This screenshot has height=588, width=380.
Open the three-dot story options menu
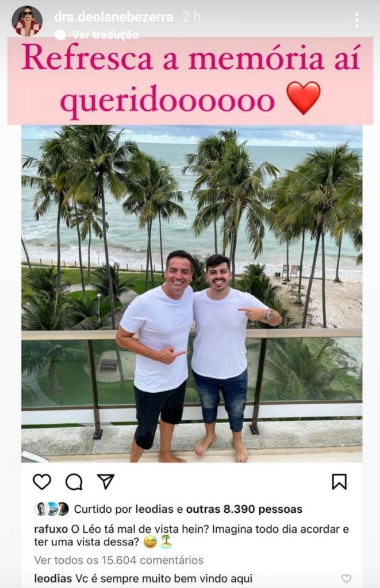[357, 20]
